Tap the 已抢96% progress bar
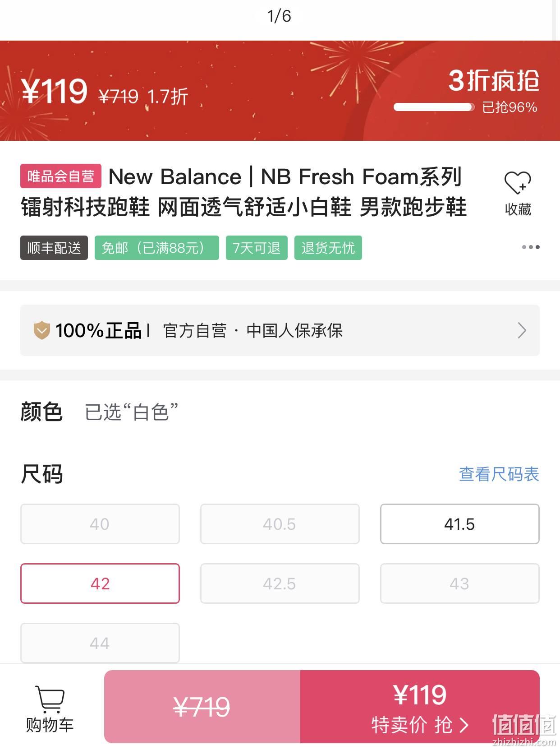This screenshot has width=560, height=750. pyautogui.click(x=434, y=107)
